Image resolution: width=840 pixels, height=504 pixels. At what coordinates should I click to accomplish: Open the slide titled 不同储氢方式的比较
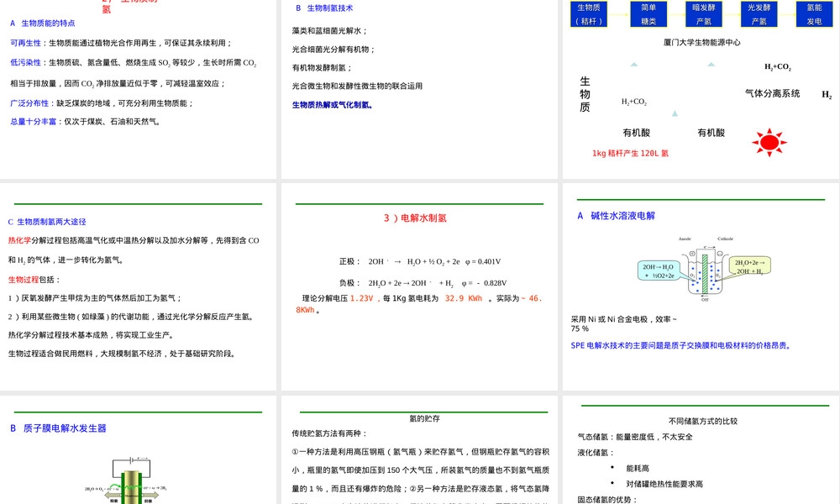[x=701, y=449]
